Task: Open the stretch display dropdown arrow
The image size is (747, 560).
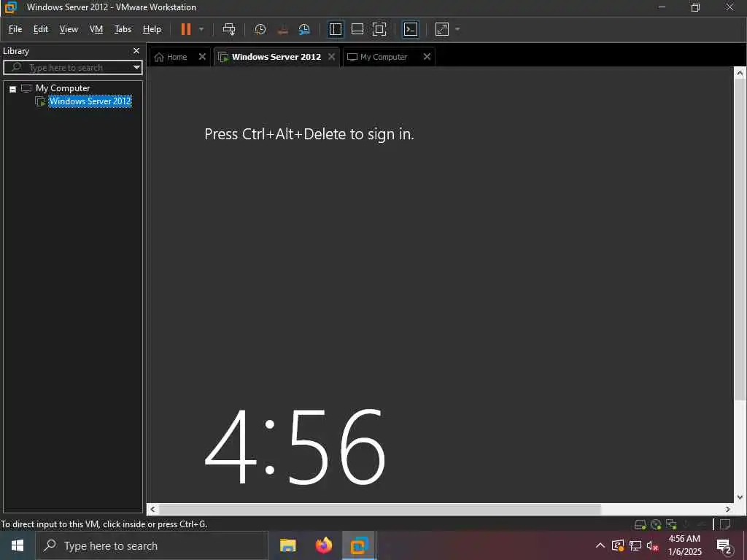Action: click(457, 29)
